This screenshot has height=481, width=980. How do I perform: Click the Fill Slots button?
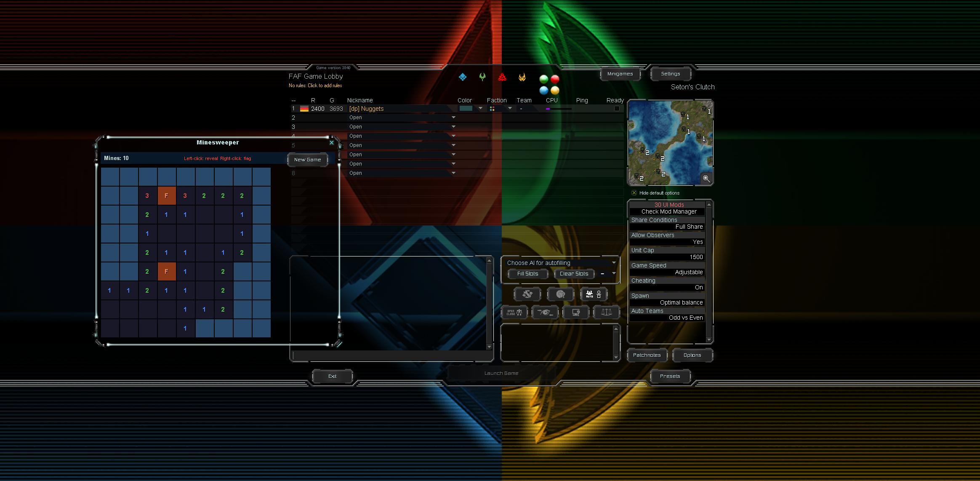click(x=527, y=274)
